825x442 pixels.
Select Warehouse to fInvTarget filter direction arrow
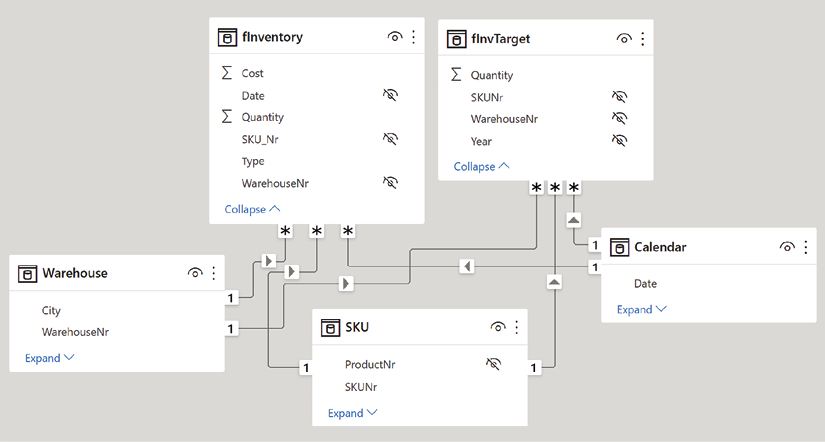(346, 284)
